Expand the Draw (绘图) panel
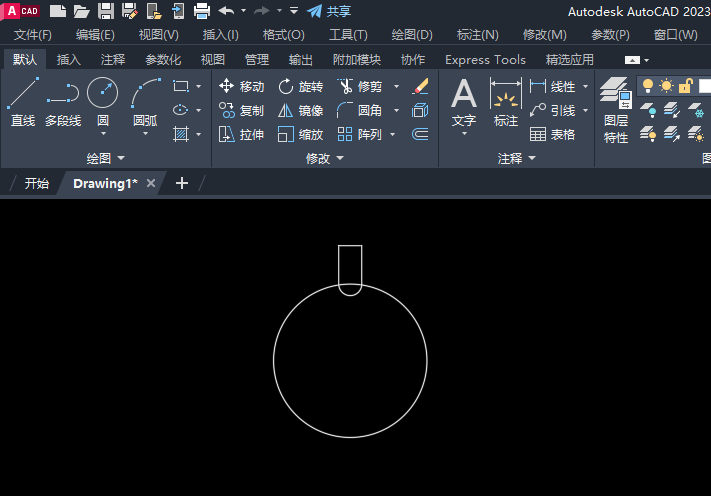This screenshot has height=496, width=711. pos(105,158)
